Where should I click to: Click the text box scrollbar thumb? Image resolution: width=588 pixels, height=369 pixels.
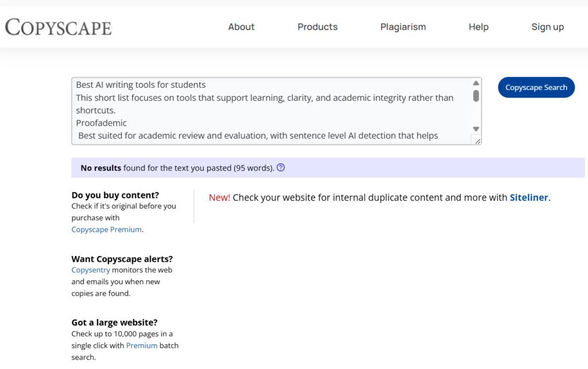pos(476,96)
